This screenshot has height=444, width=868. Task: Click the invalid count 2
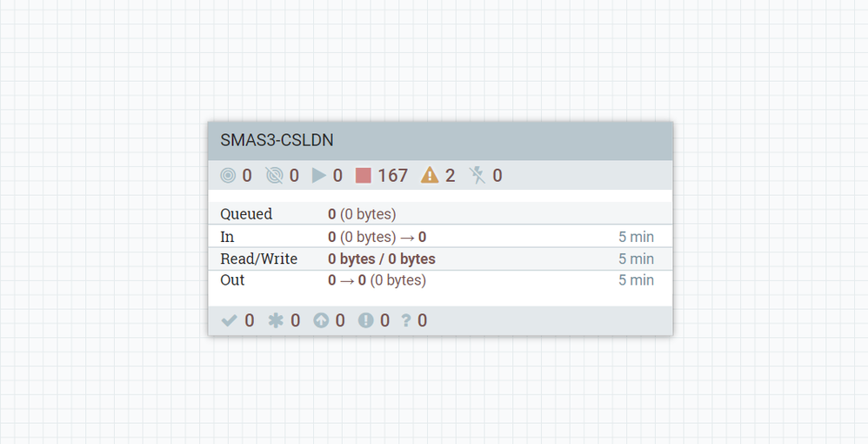click(450, 176)
